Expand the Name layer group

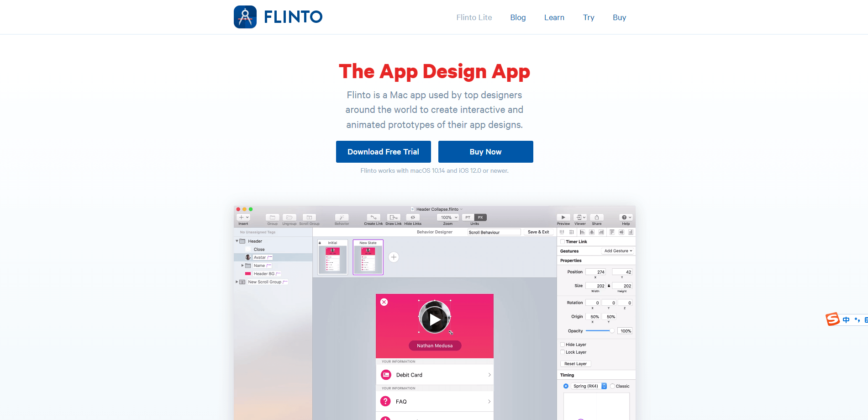(x=242, y=266)
